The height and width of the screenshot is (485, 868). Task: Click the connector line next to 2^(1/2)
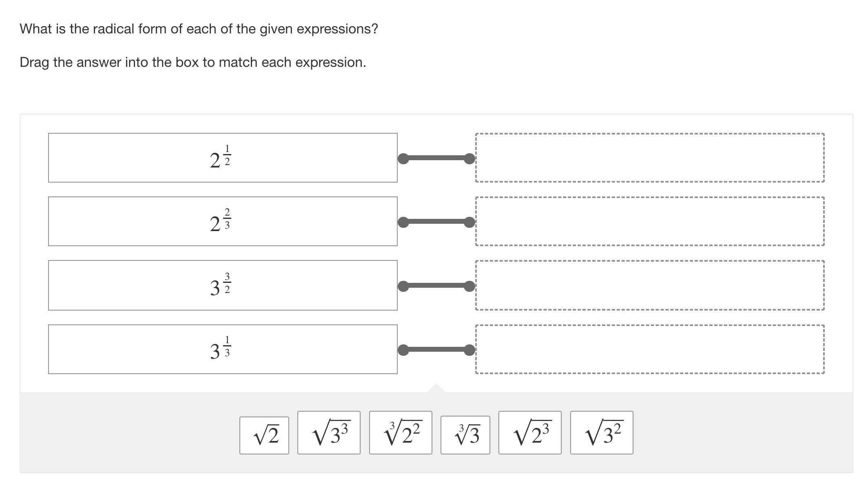pyautogui.click(x=436, y=158)
